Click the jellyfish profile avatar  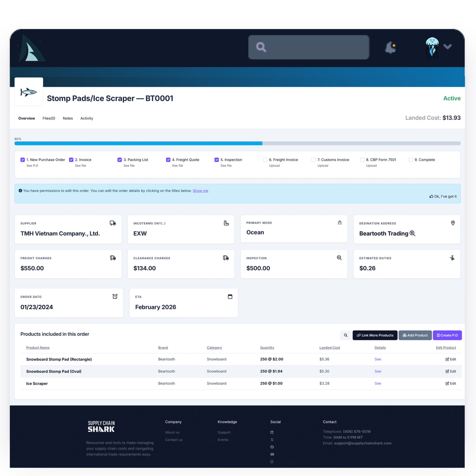pos(432,47)
